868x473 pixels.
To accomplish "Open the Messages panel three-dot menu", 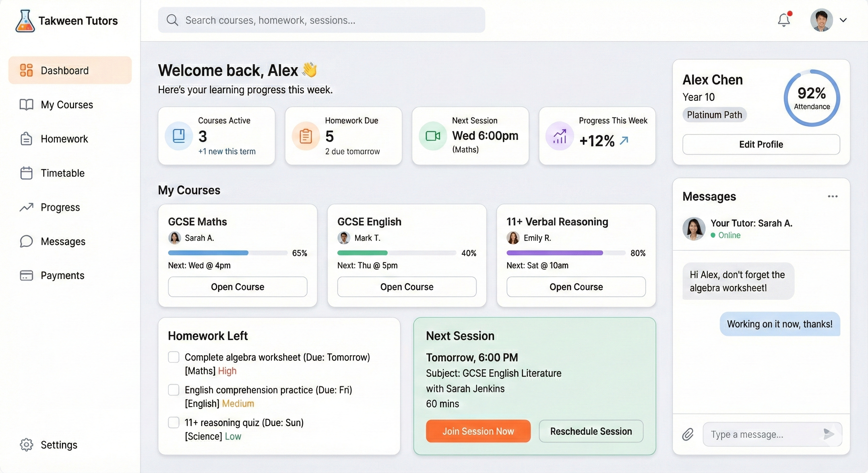I will [x=832, y=196].
